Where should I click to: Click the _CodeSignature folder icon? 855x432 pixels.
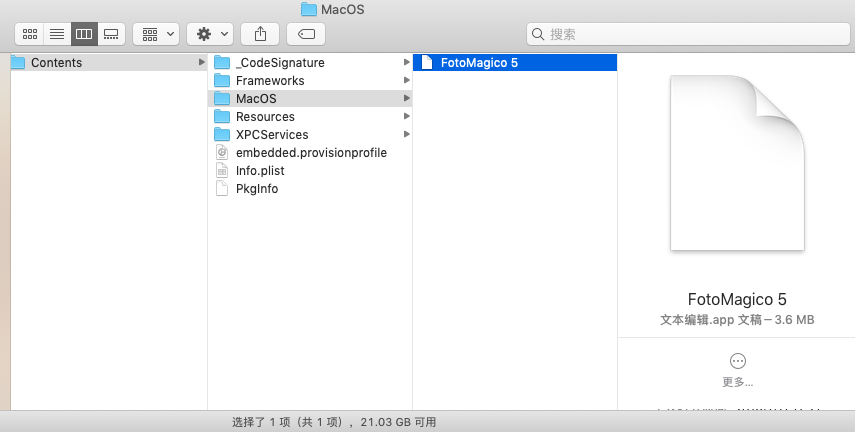click(222, 62)
